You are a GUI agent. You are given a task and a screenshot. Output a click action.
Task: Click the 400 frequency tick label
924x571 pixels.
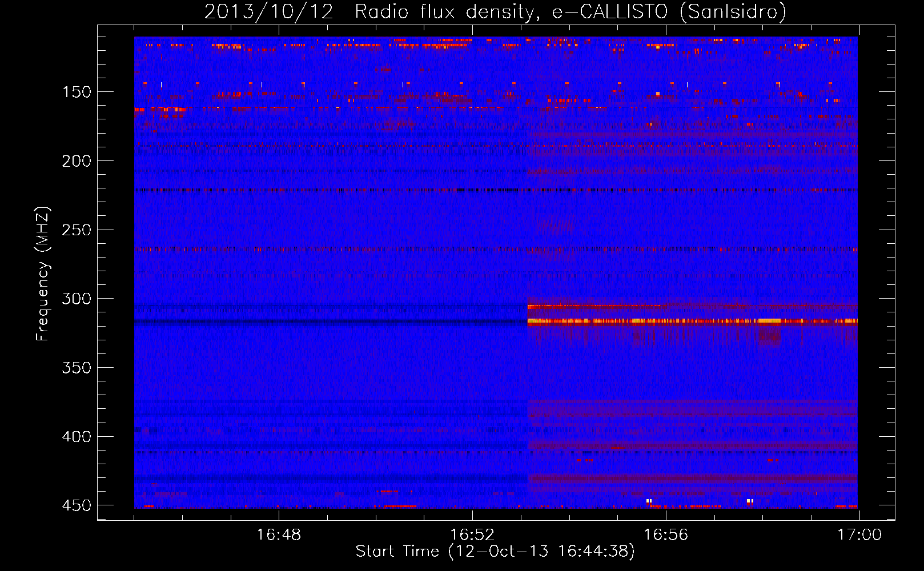(77, 437)
